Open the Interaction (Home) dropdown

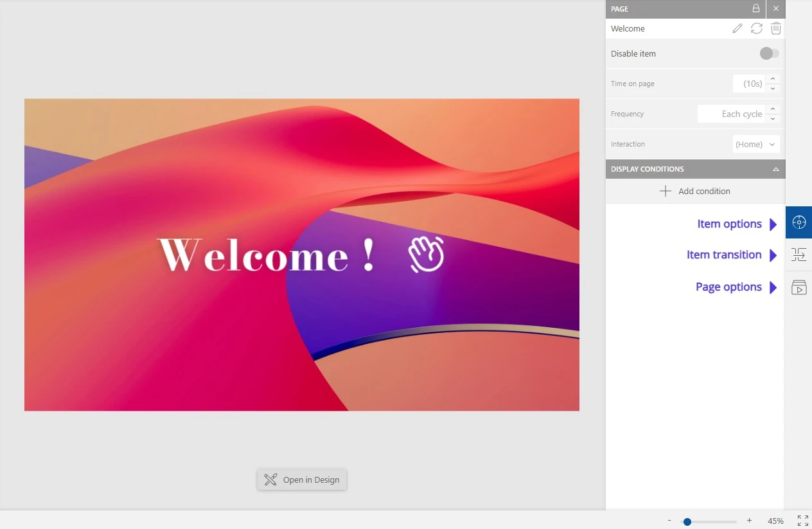(x=756, y=144)
